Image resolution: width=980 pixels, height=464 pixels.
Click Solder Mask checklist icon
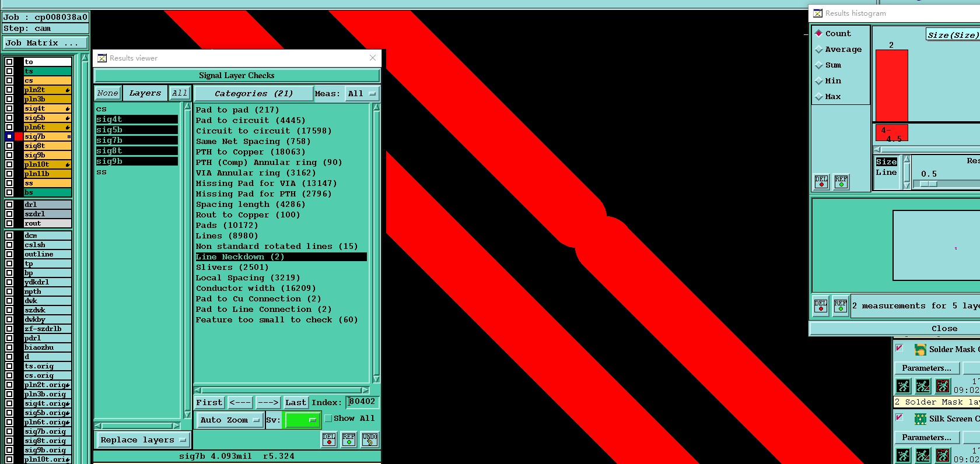point(921,349)
